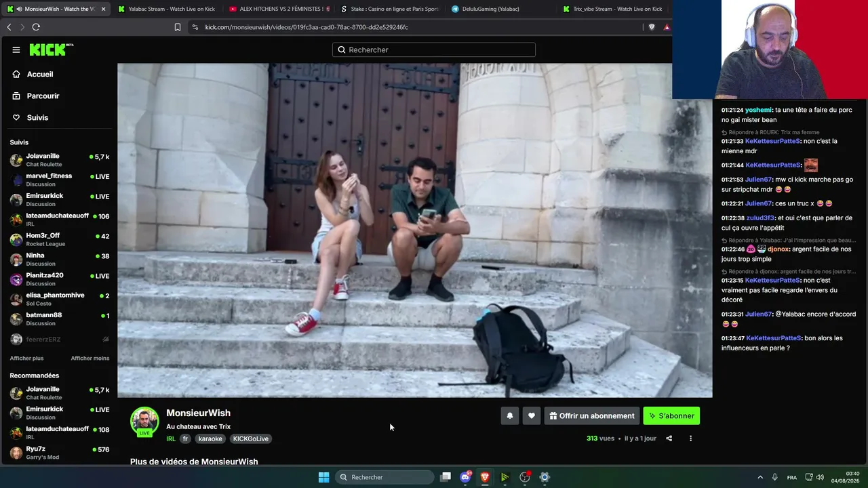
Task: Open OBS Studio from the taskbar
Action: click(x=525, y=477)
